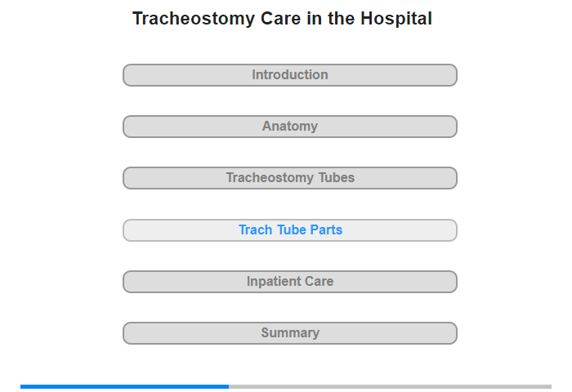
Task: Click the Tracheostomy Tubes menu entry
Action: (x=290, y=178)
